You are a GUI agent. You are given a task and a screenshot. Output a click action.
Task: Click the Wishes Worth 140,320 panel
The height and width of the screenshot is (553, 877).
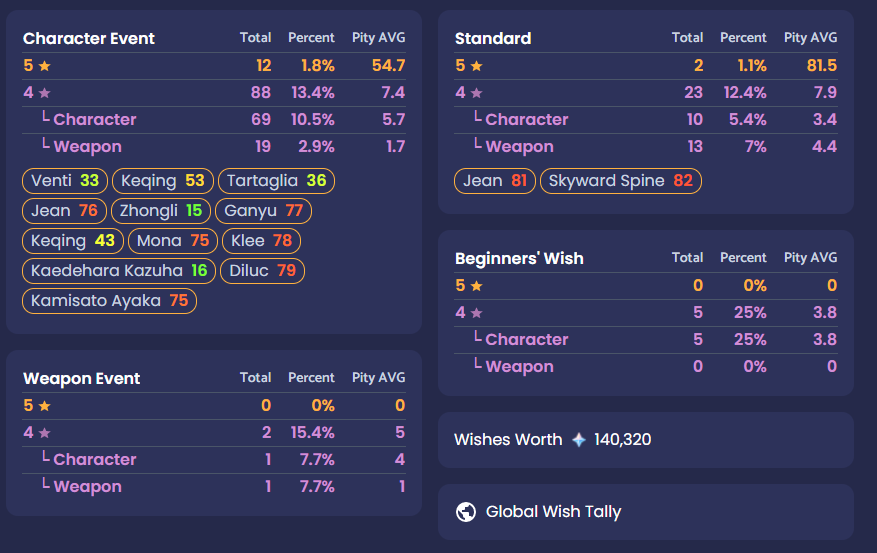[645, 440]
